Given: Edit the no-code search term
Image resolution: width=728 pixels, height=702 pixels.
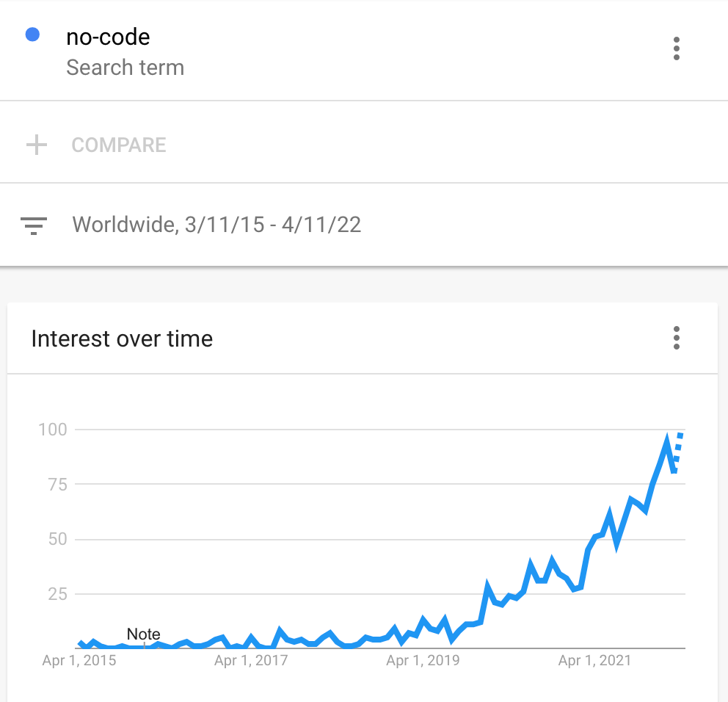Looking at the screenshot, I should pyautogui.click(x=108, y=36).
